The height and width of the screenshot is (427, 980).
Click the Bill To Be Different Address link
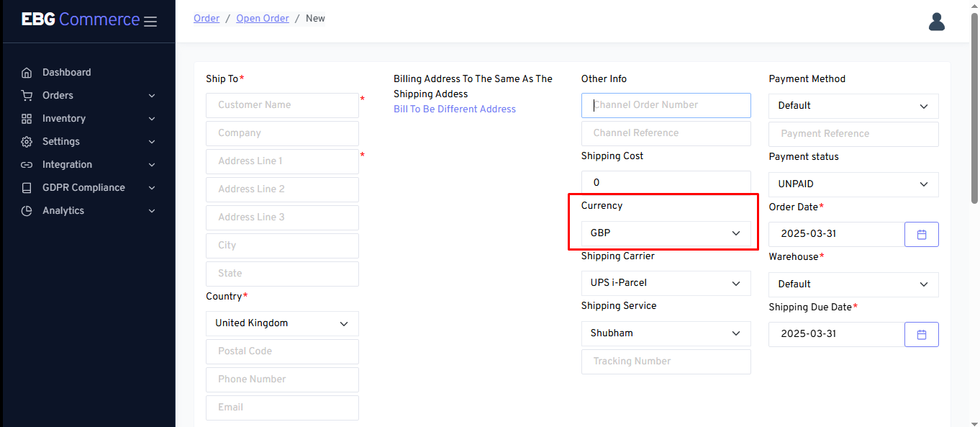tap(454, 109)
